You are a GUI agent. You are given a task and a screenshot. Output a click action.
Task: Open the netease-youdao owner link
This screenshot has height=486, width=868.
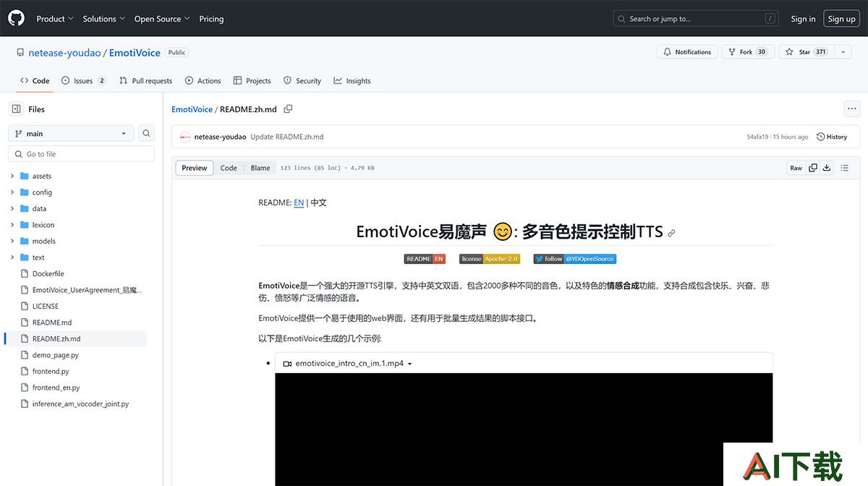[64, 53]
